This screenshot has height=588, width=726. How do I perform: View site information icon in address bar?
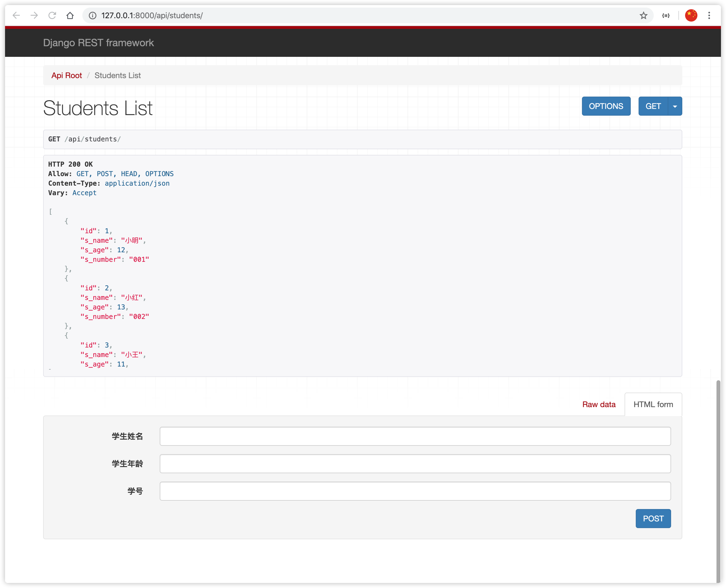92,16
